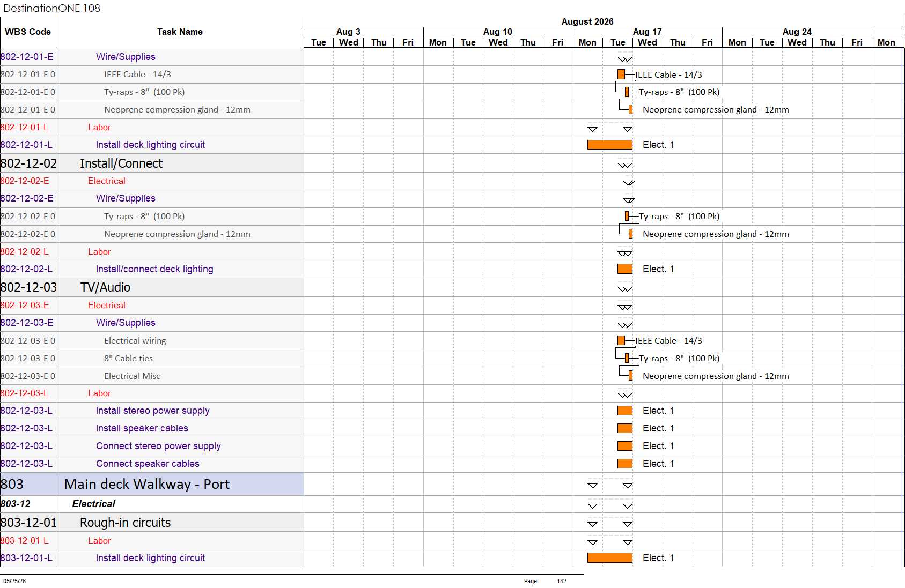Click Gantt bar in 8" Cable ties row

[x=627, y=358]
